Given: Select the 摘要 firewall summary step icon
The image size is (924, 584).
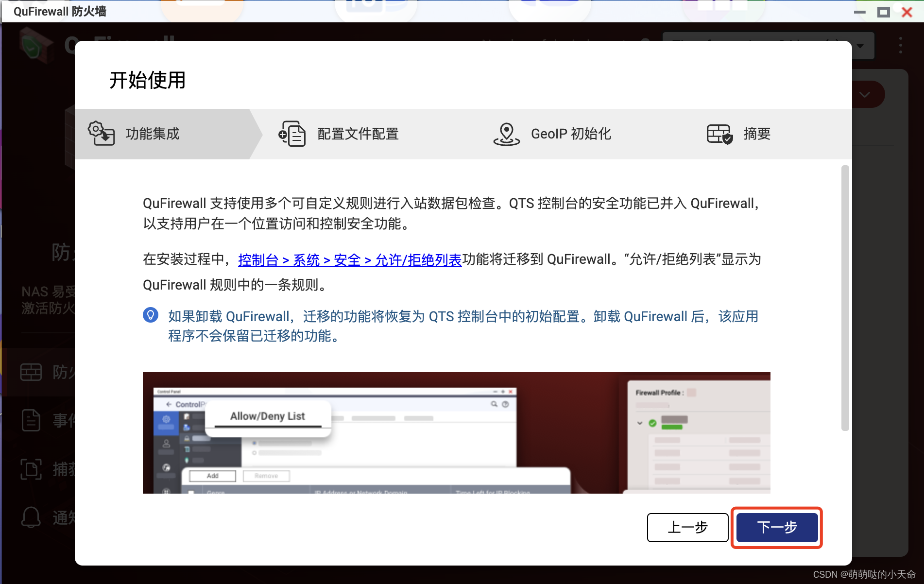Looking at the screenshot, I should 719,134.
